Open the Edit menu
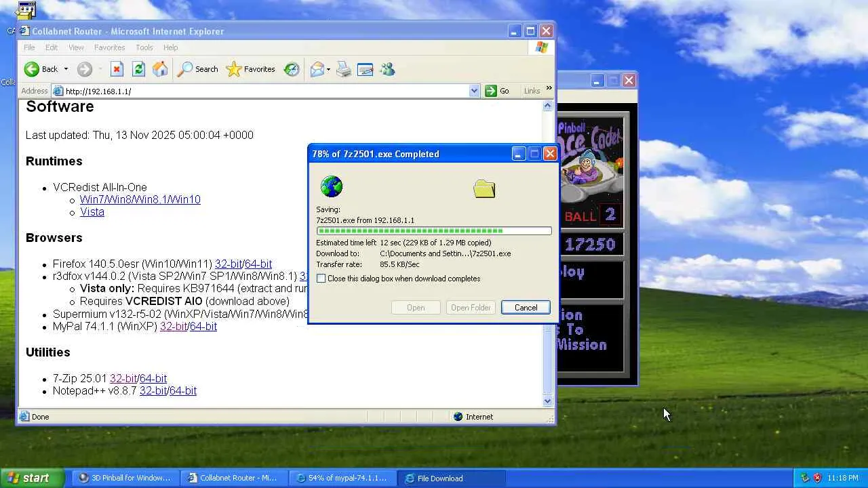This screenshot has width=868, height=488. (52, 47)
